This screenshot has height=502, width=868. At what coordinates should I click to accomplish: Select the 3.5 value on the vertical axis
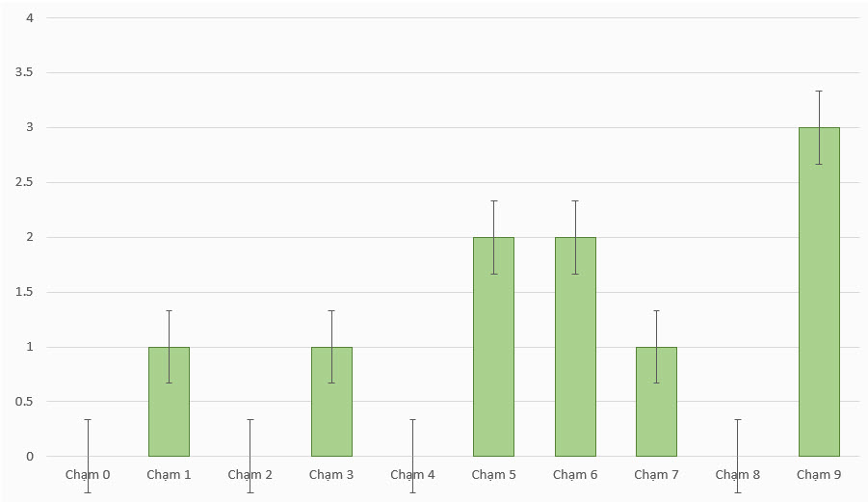click(x=24, y=72)
